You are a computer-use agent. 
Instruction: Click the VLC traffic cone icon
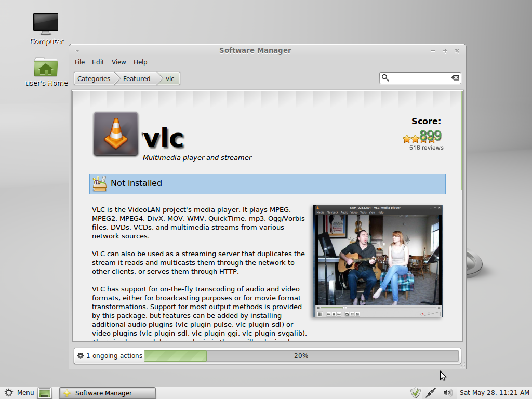[x=116, y=134]
